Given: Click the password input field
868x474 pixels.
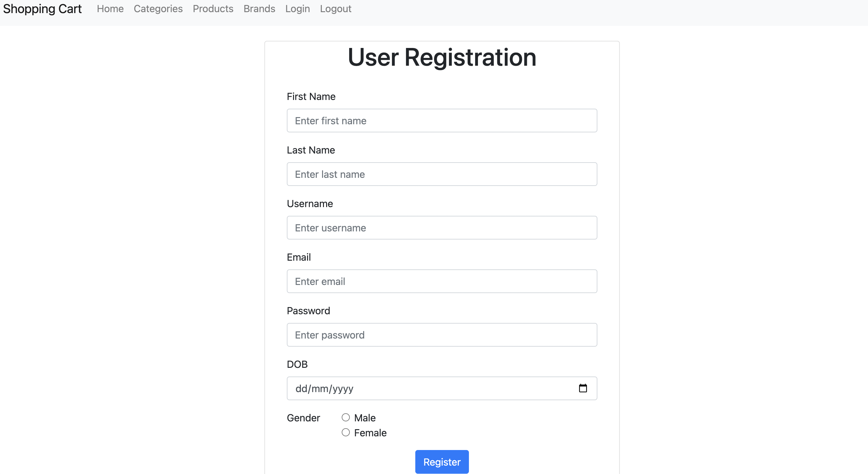Looking at the screenshot, I should pyautogui.click(x=442, y=334).
